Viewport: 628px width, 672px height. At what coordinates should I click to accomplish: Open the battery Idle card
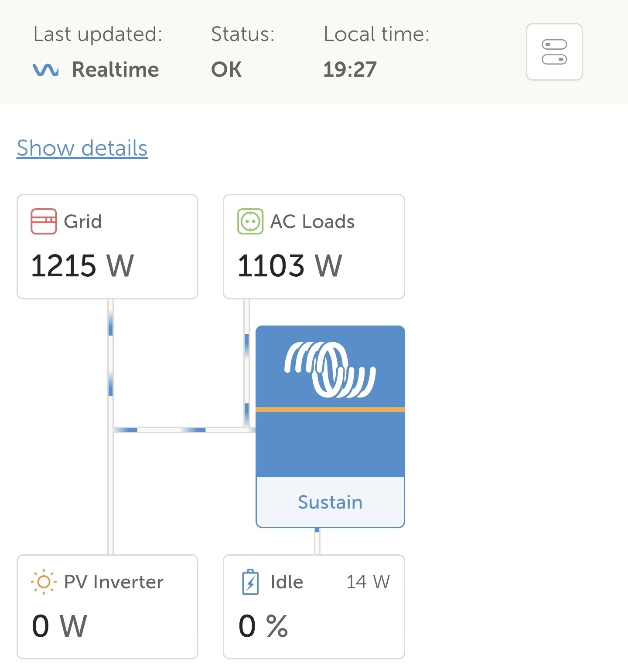(x=314, y=606)
